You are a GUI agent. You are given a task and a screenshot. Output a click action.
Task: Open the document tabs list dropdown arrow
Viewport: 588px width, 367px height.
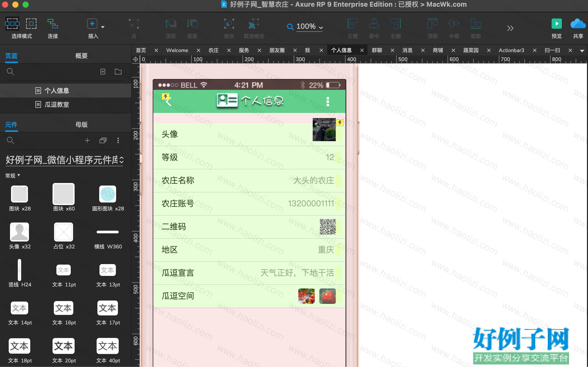click(x=582, y=51)
